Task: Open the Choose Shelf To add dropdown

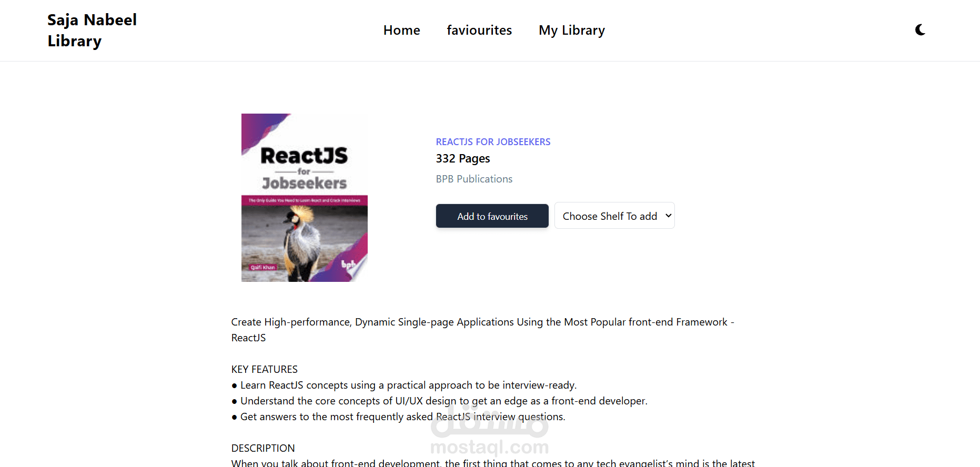Action: 614,216
